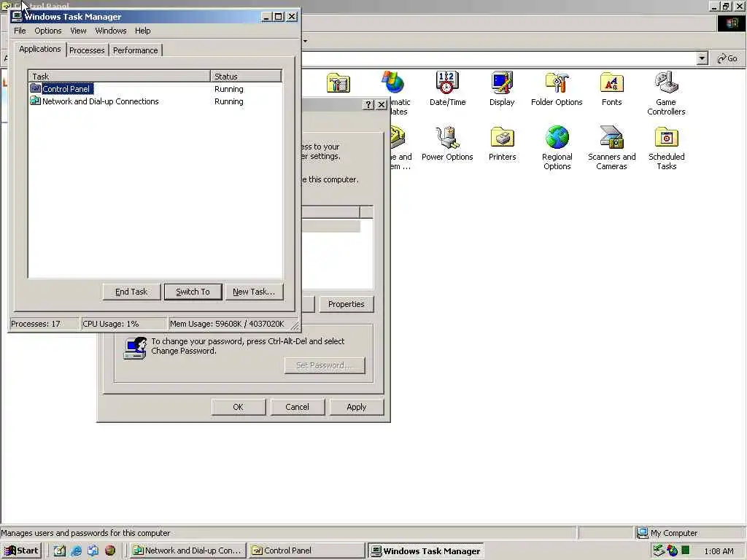Click the Windows Task Manager taskbar button
Screen dimensions: 747x560
pos(426,551)
